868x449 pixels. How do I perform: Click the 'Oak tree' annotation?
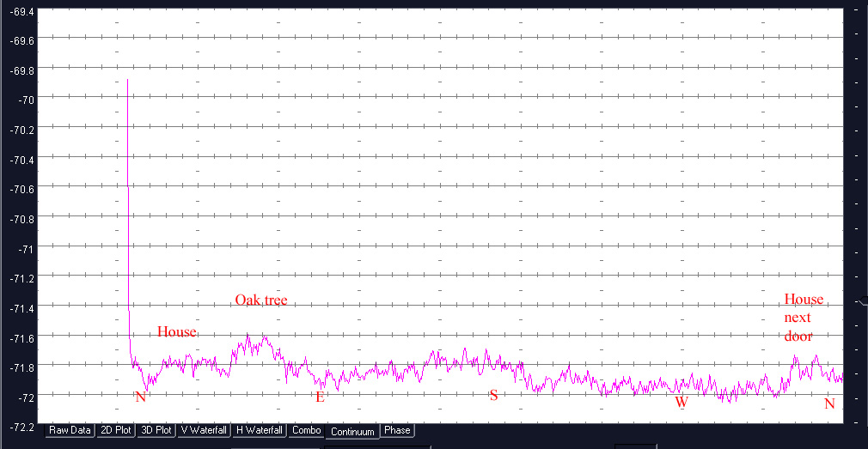tap(261, 300)
